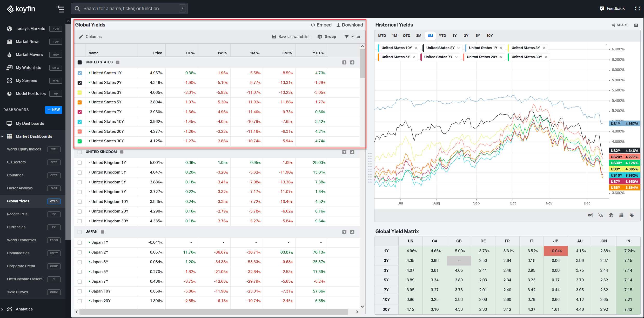Click the Analytics chart icon

point(10,309)
